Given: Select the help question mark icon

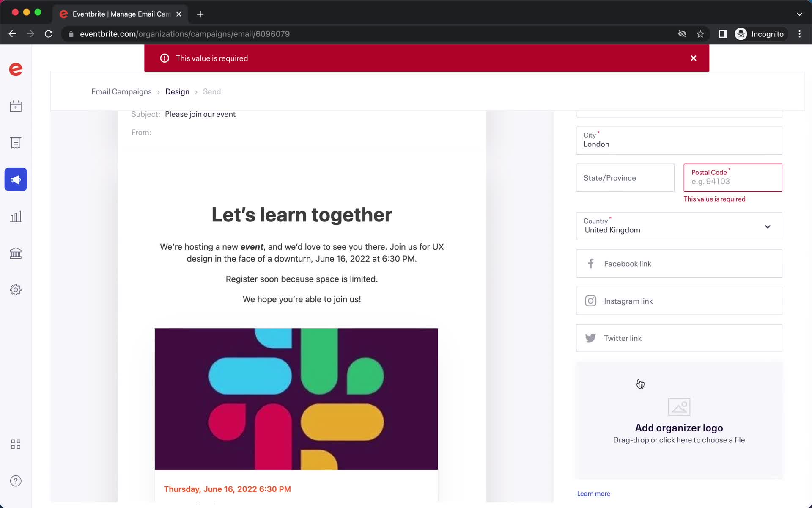Looking at the screenshot, I should [16, 480].
